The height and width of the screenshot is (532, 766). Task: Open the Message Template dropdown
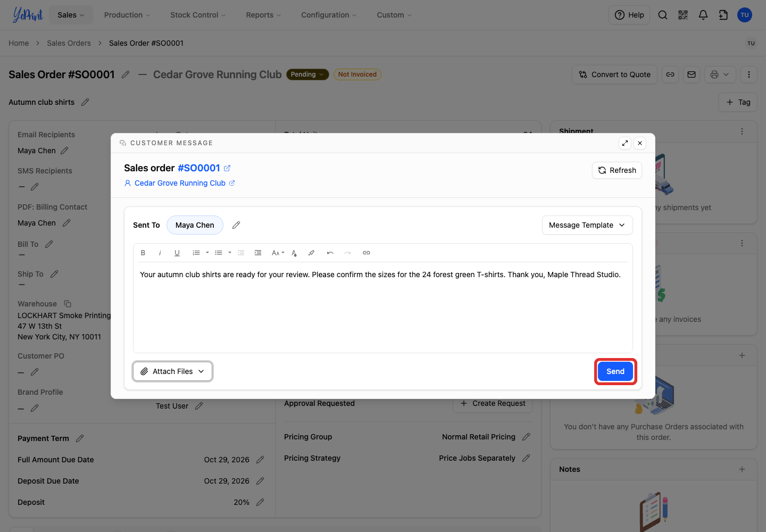(587, 225)
